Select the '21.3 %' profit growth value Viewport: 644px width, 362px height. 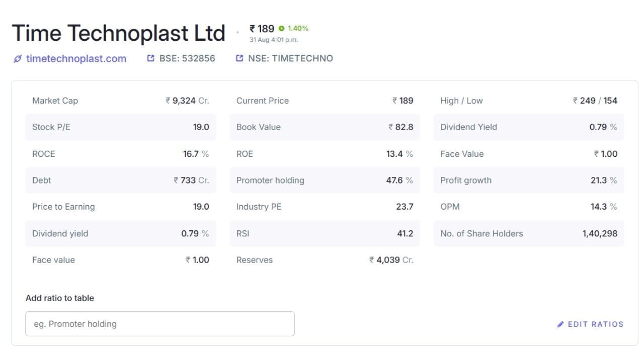(604, 180)
